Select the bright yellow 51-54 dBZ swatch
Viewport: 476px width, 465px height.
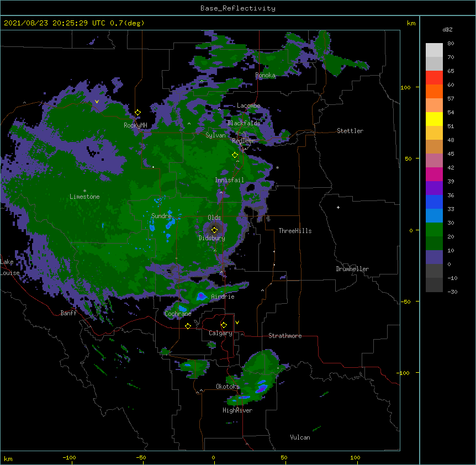(434, 119)
